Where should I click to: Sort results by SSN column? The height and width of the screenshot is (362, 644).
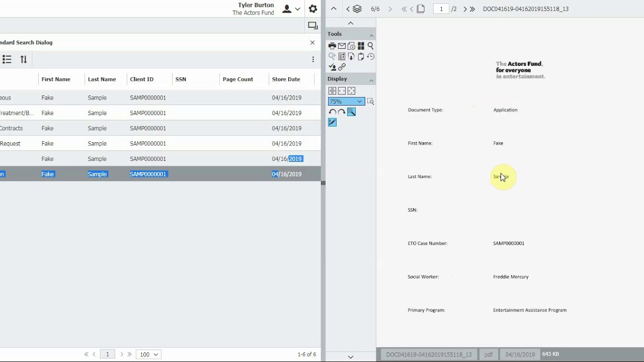(181, 79)
